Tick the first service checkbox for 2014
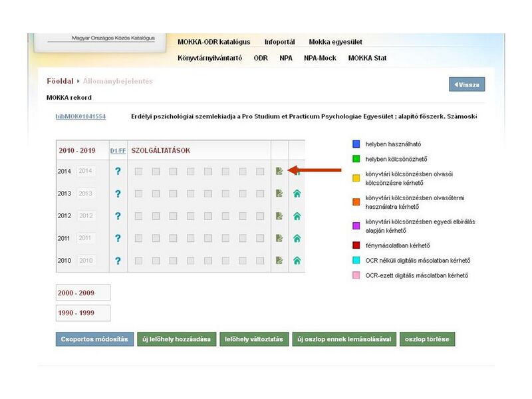The width and height of the screenshot is (532, 399). [x=139, y=172]
